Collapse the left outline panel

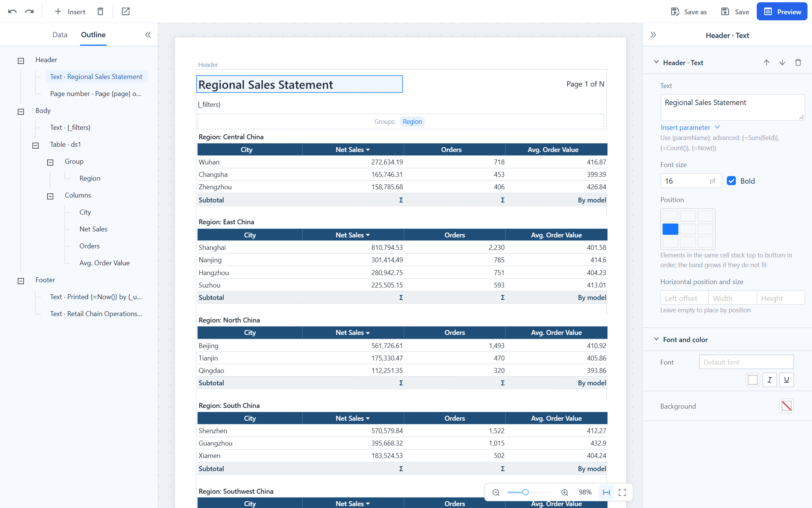click(148, 35)
